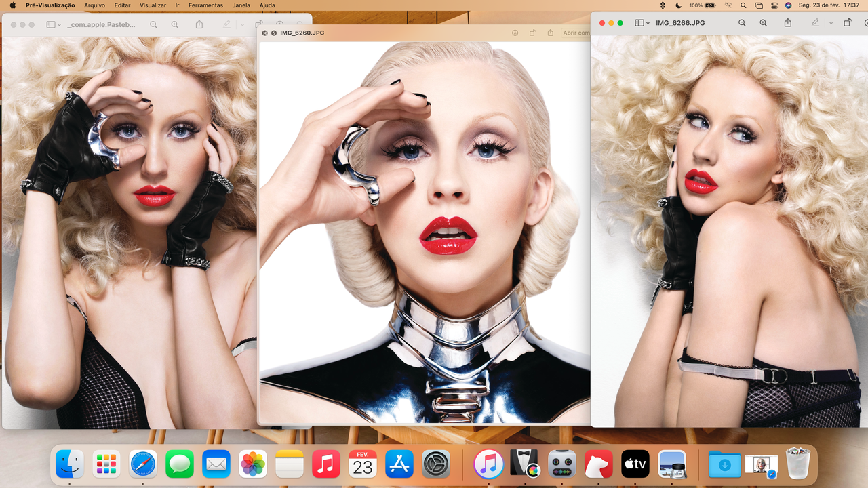Open the Wi-Fi status menu
The width and height of the screenshot is (868, 488).
coord(728,5)
